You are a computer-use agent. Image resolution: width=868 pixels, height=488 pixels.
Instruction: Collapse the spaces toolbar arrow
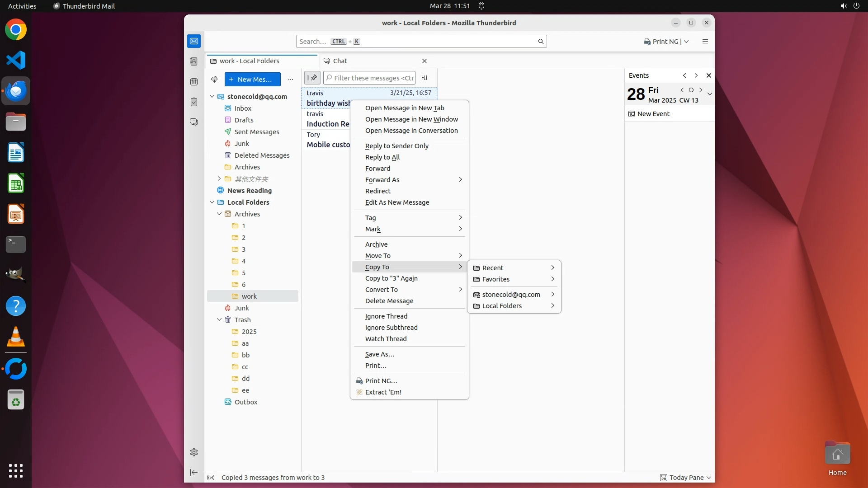194,472
